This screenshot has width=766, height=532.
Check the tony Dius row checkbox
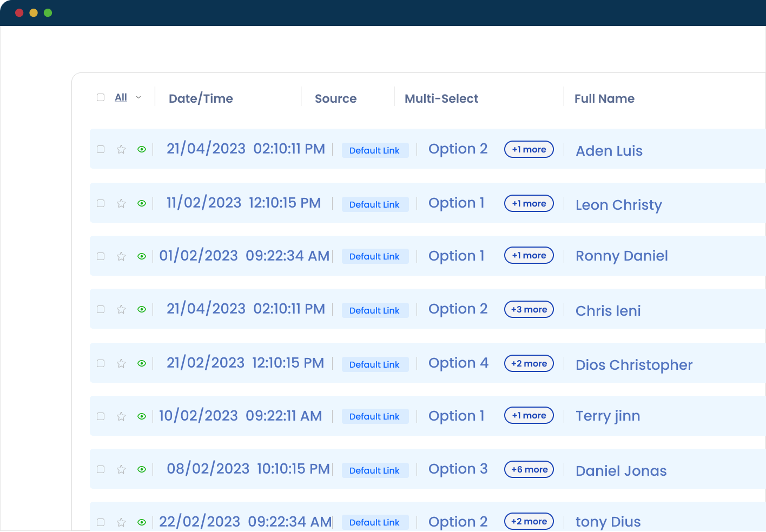tap(101, 522)
